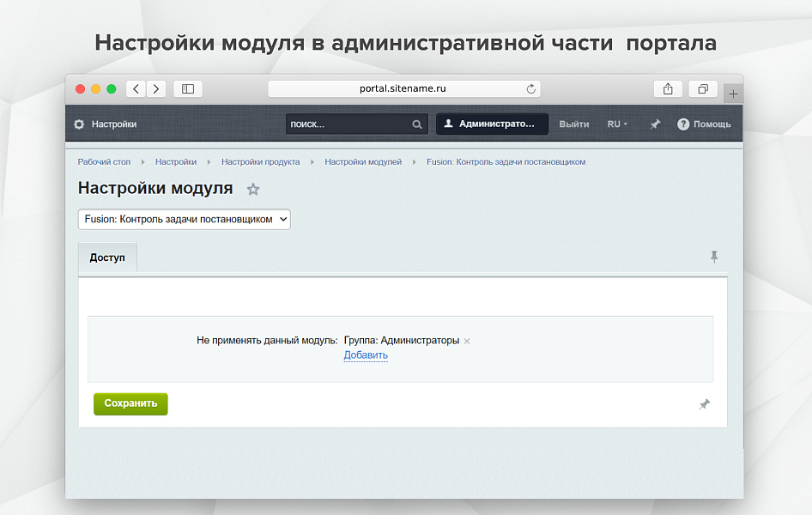Image resolution: width=812 pixels, height=515 pixels.
Task: Open the Настройки gear icon
Action: (x=81, y=124)
